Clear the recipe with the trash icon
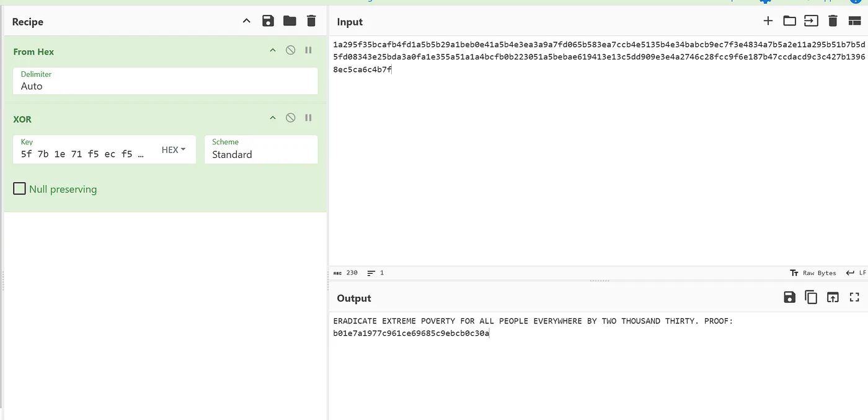Viewport: 868px width, 420px height. pos(311,21)
